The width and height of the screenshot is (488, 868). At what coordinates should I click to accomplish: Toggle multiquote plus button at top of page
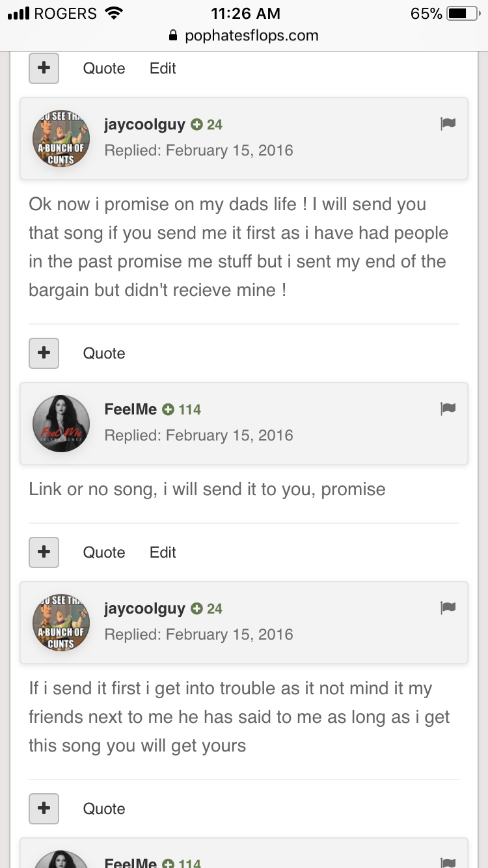[44, 68]
